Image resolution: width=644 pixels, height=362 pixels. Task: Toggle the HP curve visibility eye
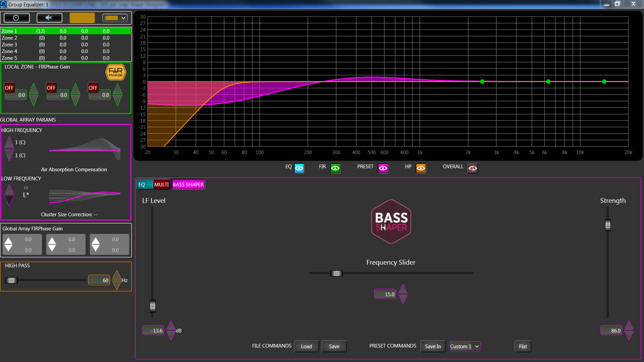(x=421, y=168)
